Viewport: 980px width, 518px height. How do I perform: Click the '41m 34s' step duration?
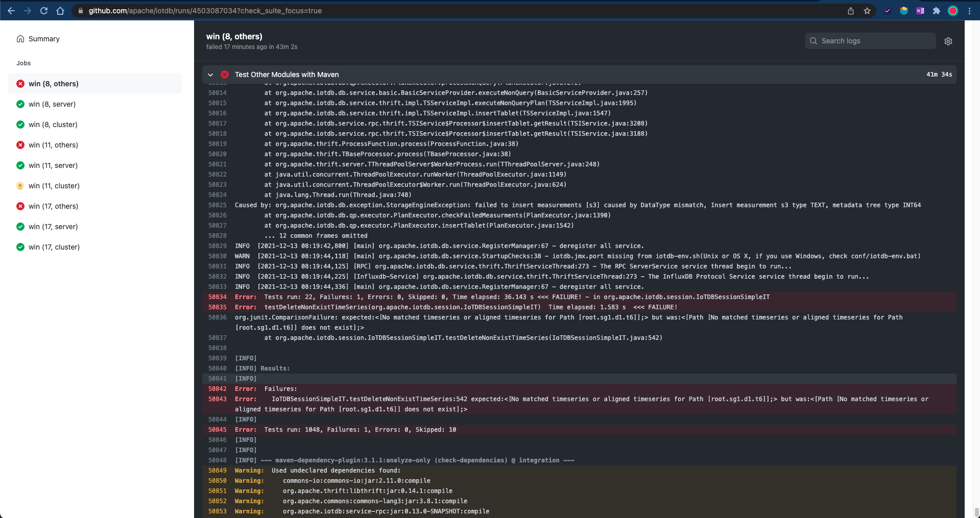(939, 75)
